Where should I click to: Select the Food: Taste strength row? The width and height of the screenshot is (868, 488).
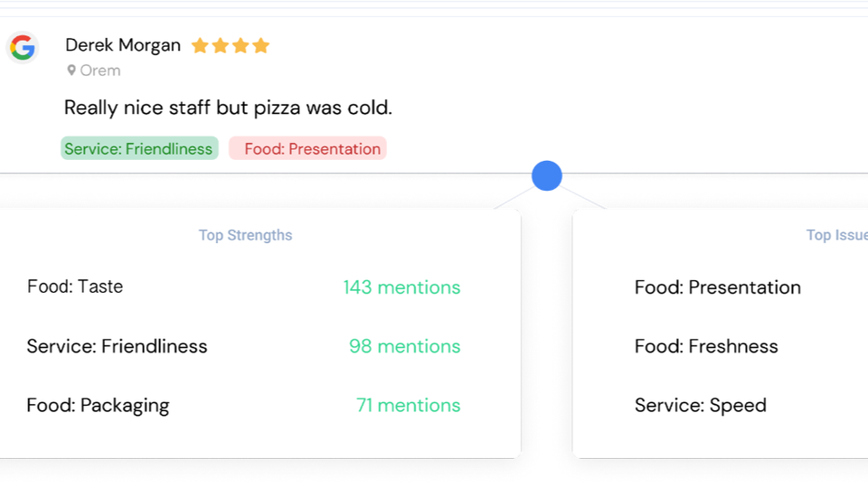pos(243,287)
